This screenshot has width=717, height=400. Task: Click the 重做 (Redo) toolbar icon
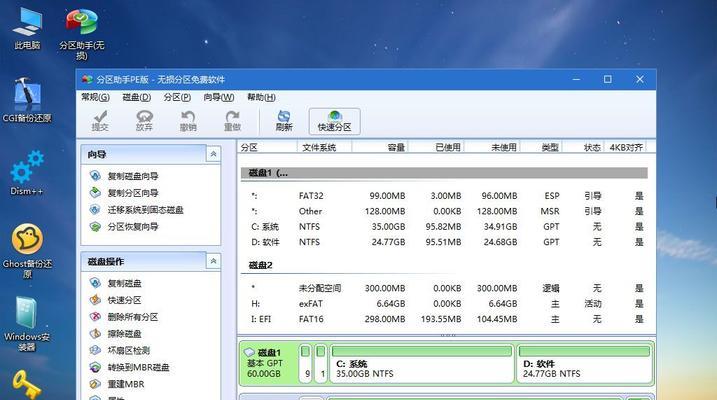pos(232,121)
